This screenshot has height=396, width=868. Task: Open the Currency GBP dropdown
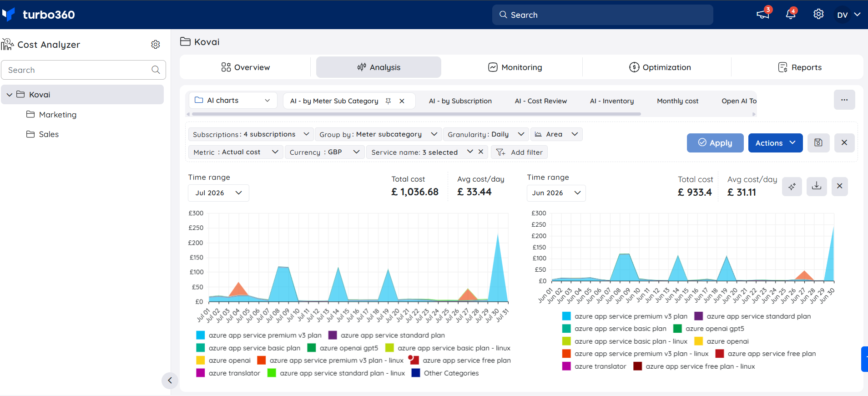325,152
